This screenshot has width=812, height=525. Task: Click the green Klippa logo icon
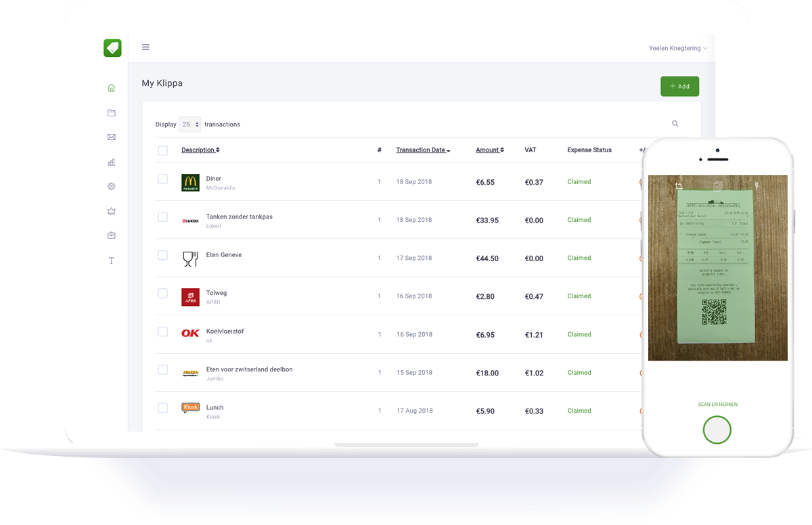tap(112, 48)
